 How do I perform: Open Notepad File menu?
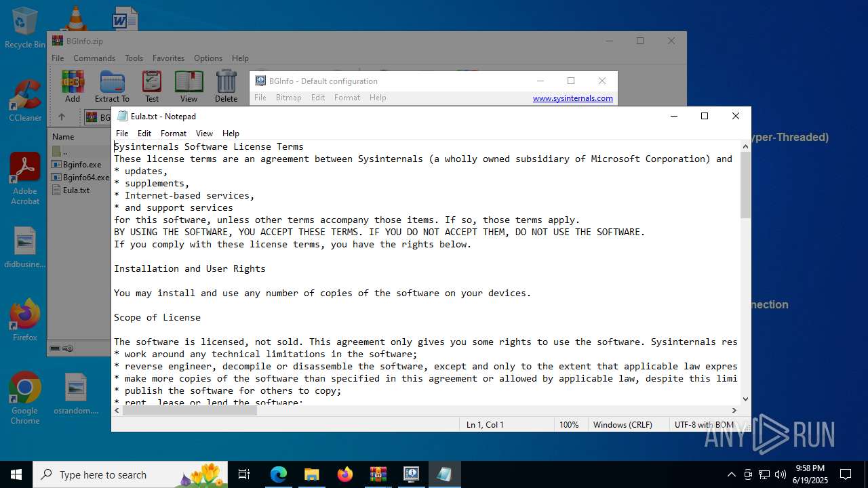tap(122, 134)
